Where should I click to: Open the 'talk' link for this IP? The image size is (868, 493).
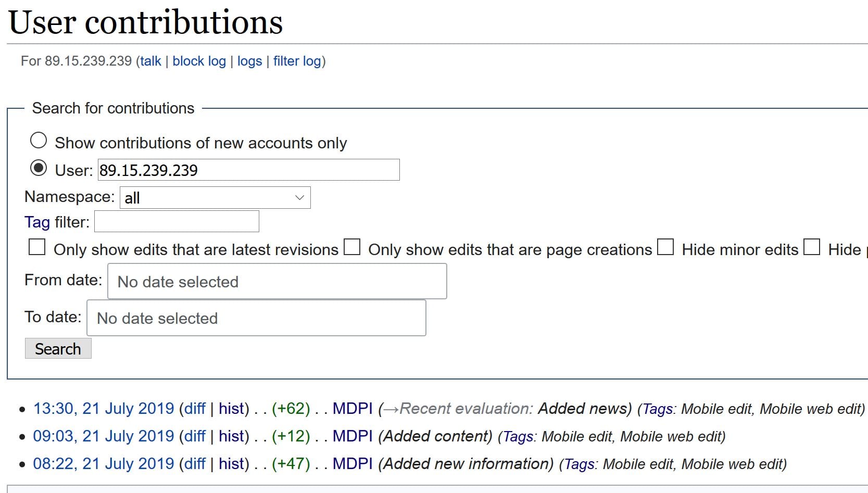pos(150,61)
